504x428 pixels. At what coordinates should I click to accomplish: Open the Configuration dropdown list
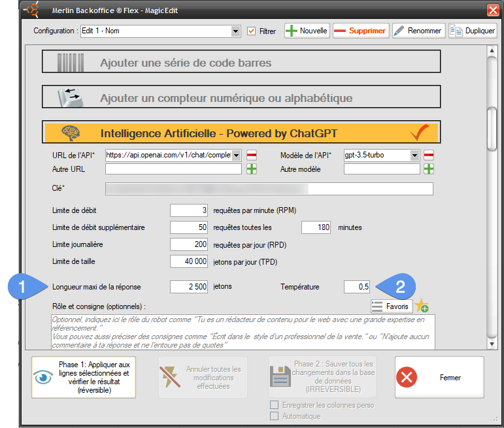tap(235, 31)
